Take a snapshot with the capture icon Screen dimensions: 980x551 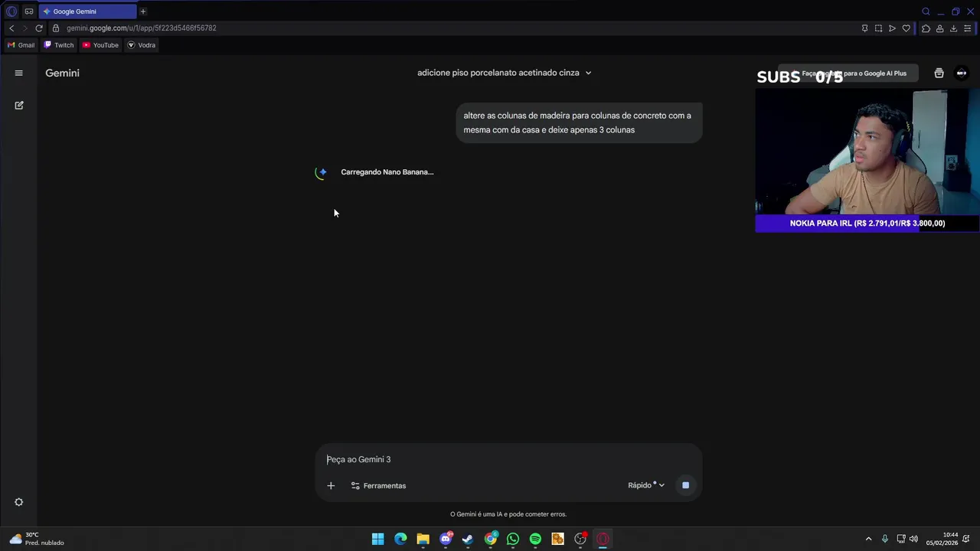point(878,28)
